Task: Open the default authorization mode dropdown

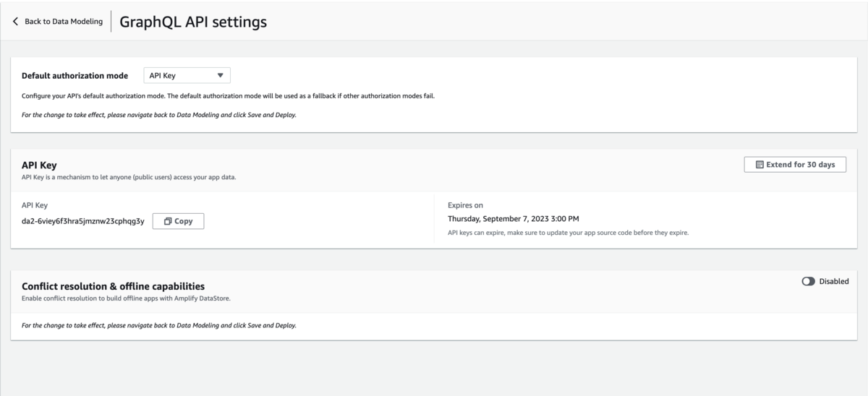Action: tap(187, 75)
